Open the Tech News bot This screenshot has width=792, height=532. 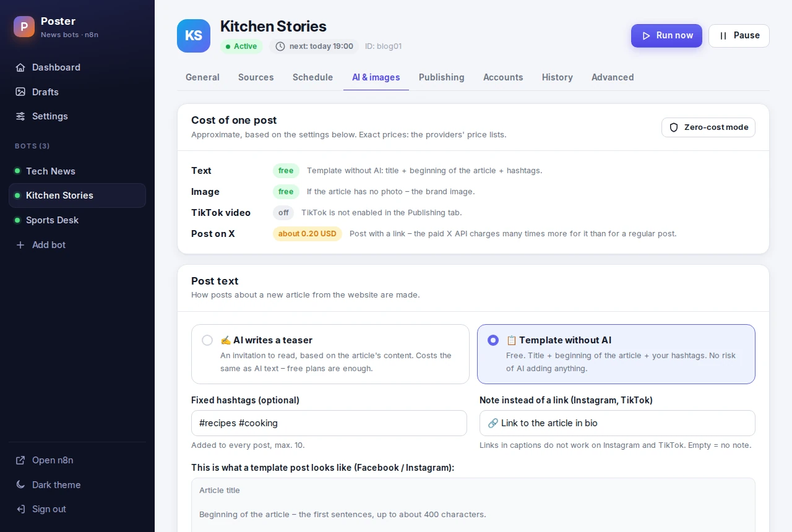pyautogui.click(x=77, y=171)
